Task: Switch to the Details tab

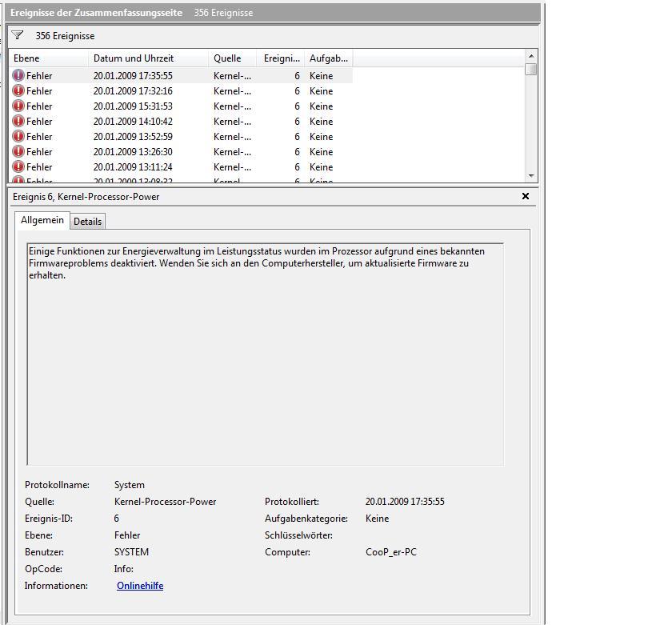Action: (87, 221)
